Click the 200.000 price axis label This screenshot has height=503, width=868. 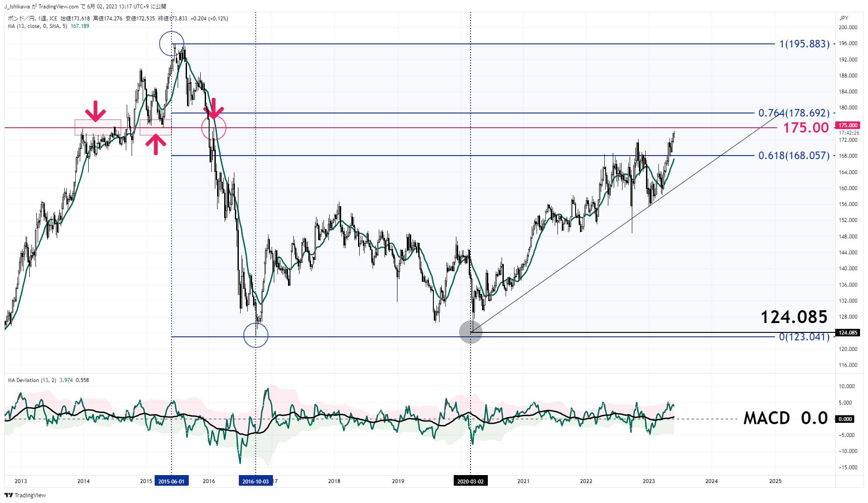pos(848,27)
